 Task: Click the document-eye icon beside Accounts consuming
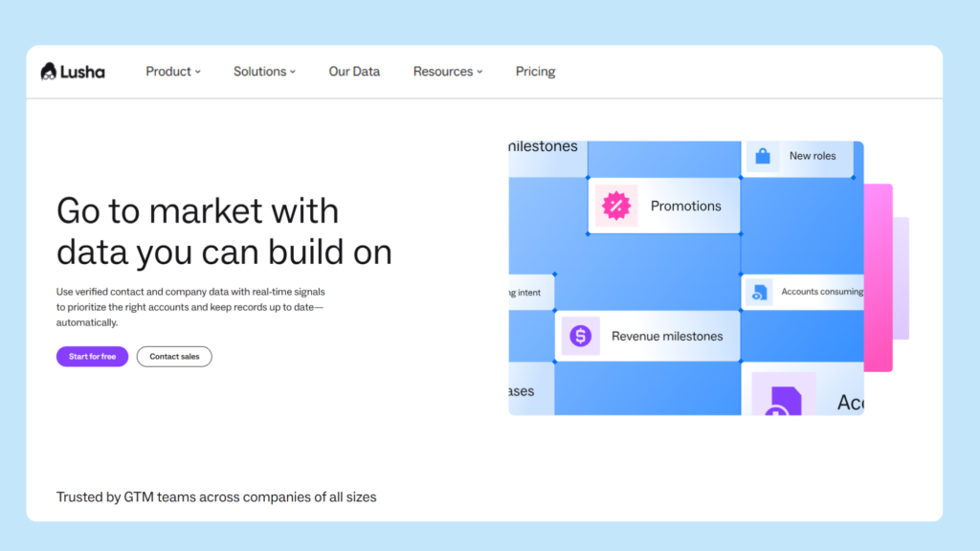click(759, 292)
